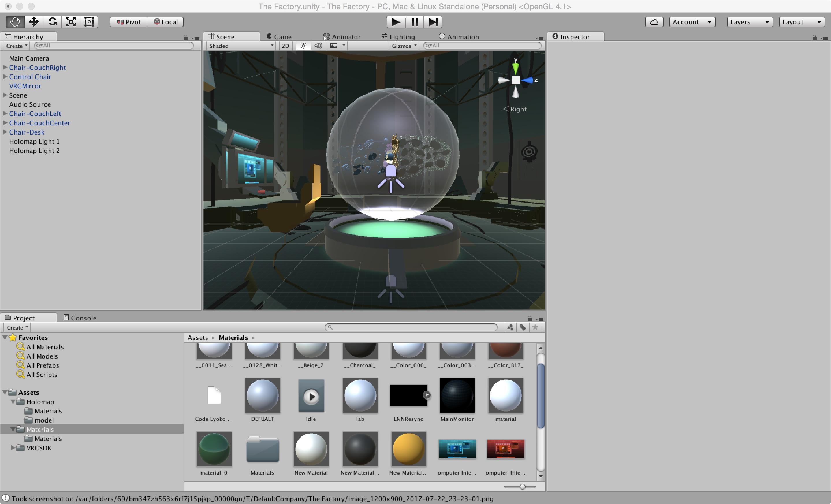Viewport: 831px width, 504px height.
Task: Open the Layers dropdown button
Action: click(x=749, y=22)
